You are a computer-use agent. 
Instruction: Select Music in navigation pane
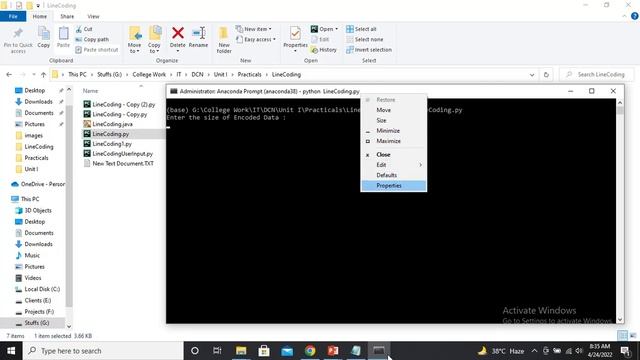(32, 256)
